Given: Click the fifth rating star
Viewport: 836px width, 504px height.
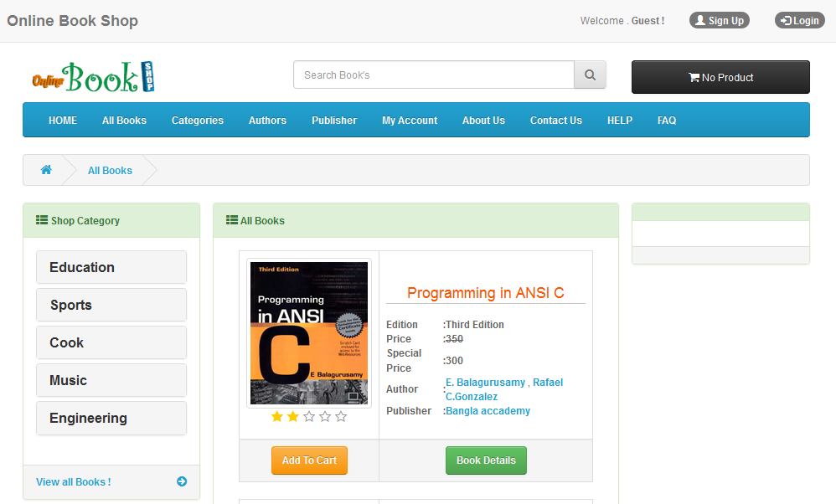Looking at the screenshot, I should point(341,417).
